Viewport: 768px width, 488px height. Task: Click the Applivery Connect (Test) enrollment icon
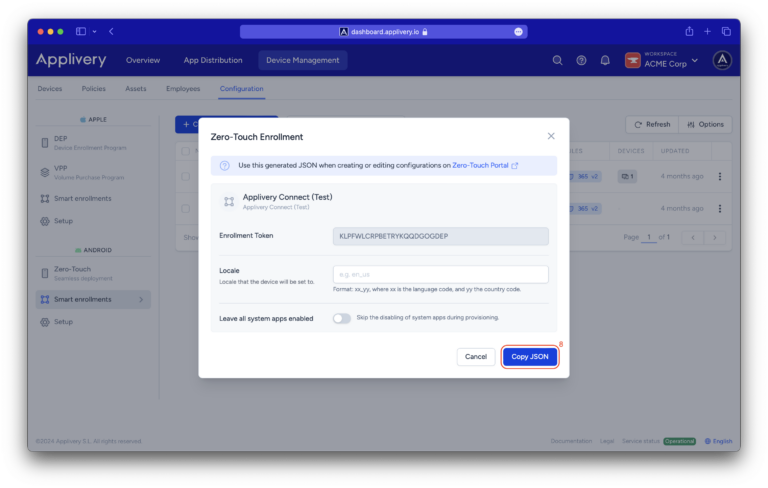pyautogui.click(x=229, y=201)
